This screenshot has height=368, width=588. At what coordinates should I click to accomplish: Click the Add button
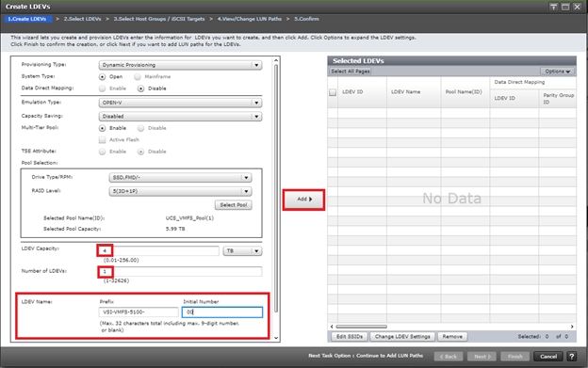pos(303,200)
